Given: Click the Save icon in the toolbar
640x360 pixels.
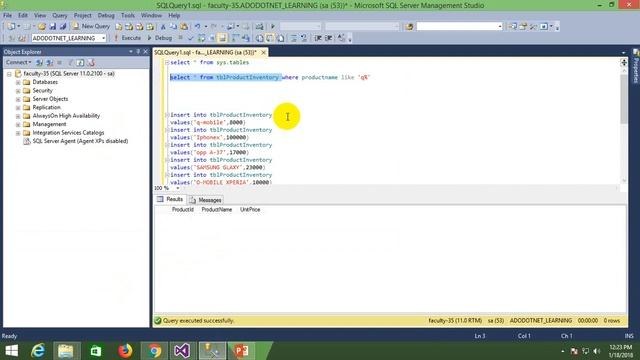Looking at the screenshot, I should 52,26.
